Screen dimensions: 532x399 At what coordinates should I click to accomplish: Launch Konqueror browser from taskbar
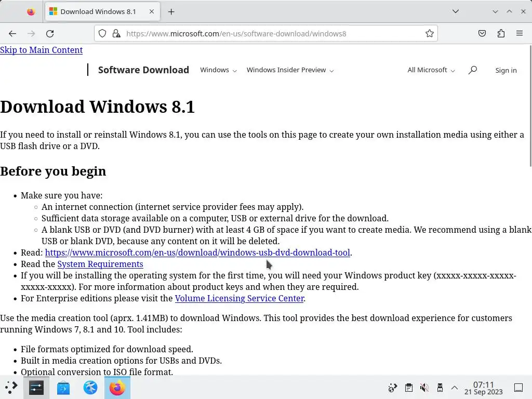90,388
